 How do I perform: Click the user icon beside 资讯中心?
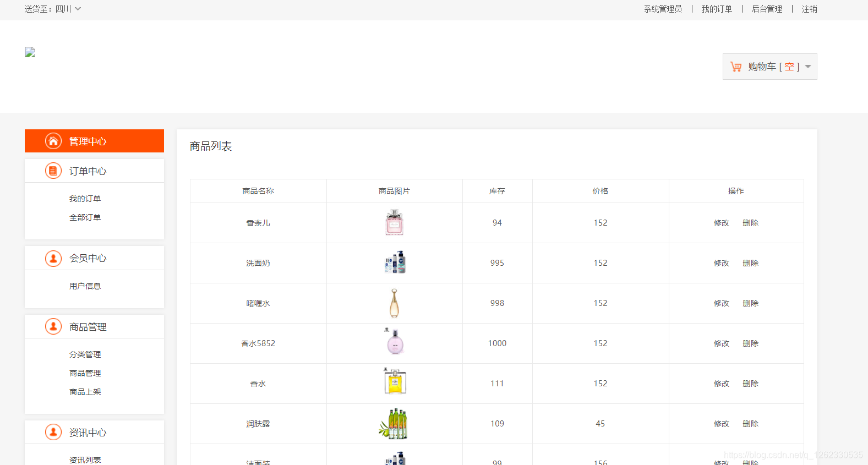[x=53, y=432]
